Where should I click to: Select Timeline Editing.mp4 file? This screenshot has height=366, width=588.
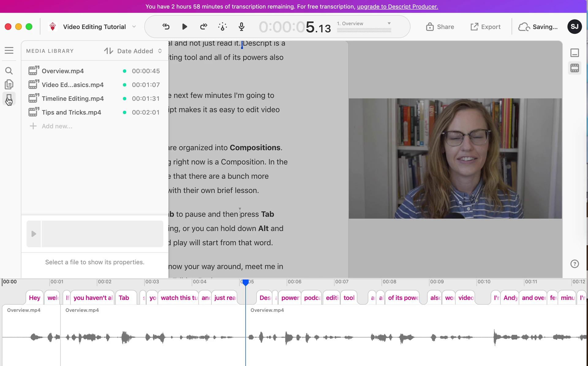coord(95,98)
